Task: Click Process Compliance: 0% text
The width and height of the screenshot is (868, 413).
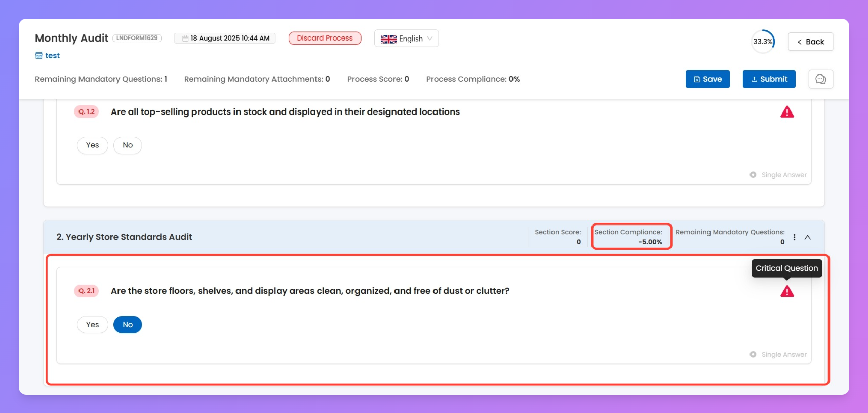Action: click(x=473, y=79)
